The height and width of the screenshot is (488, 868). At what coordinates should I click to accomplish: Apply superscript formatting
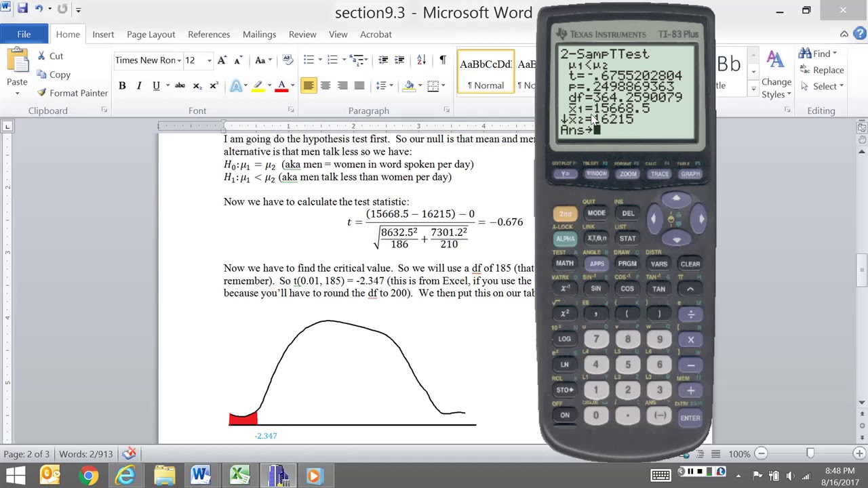tap(214, 85)
